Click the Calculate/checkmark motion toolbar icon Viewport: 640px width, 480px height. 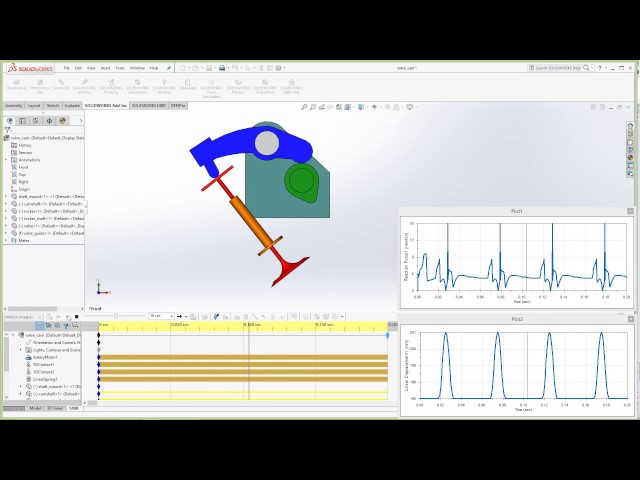click(x=216, y=316)
